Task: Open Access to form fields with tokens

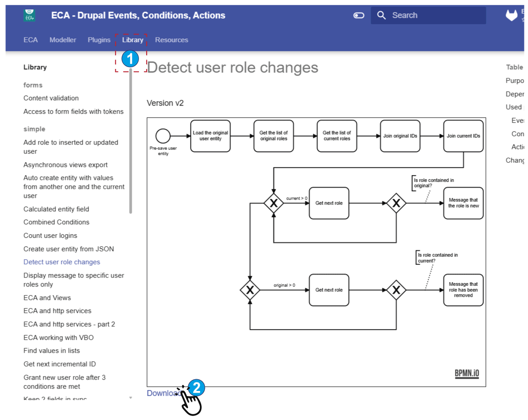Action: (74, 111)
